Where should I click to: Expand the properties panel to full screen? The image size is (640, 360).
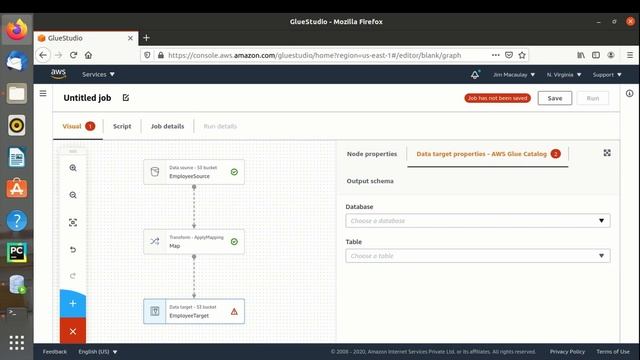coord(607,153)
